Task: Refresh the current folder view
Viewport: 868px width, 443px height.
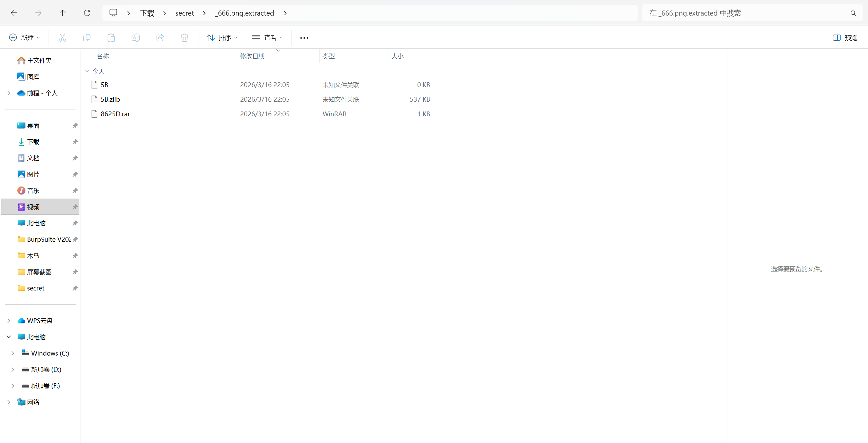Action: coord(87,13)
